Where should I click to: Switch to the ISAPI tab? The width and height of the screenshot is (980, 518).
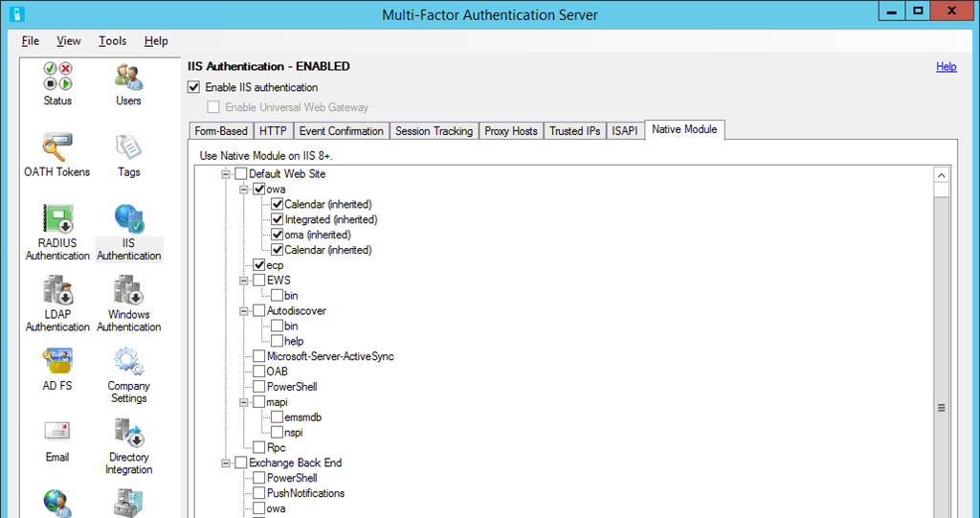[x=625, y=131]
